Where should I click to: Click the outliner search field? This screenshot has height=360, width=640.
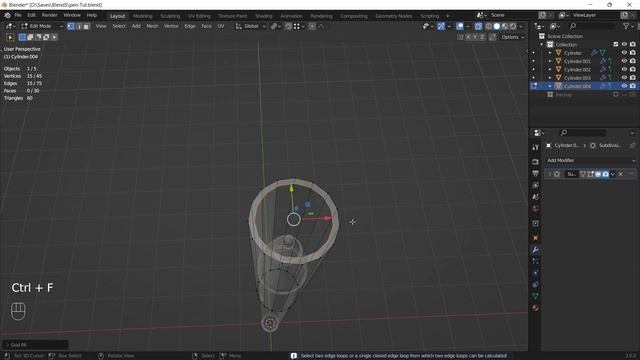pos(592,26)
